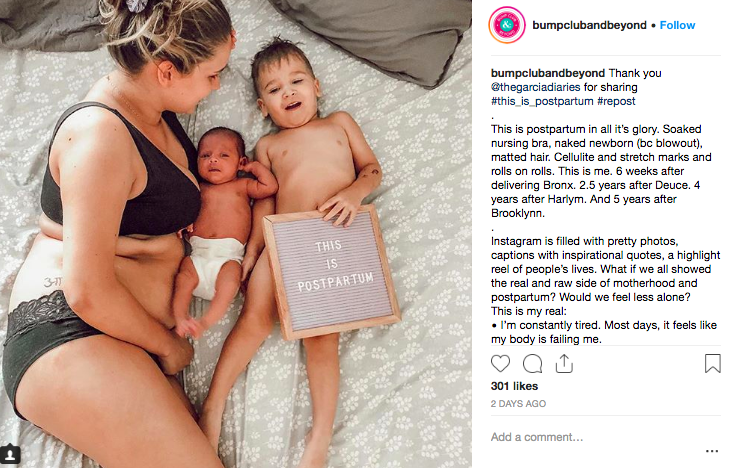The width and height of the screenshot is (737, 468).
Task: Visit the @thegarciadiaries profile mention
Action: (535, 87)
